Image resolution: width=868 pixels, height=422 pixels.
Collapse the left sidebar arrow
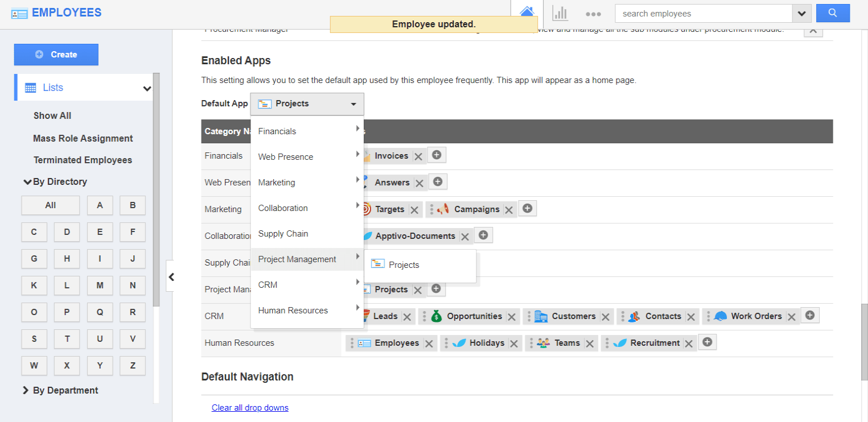(x=171, y=277)
